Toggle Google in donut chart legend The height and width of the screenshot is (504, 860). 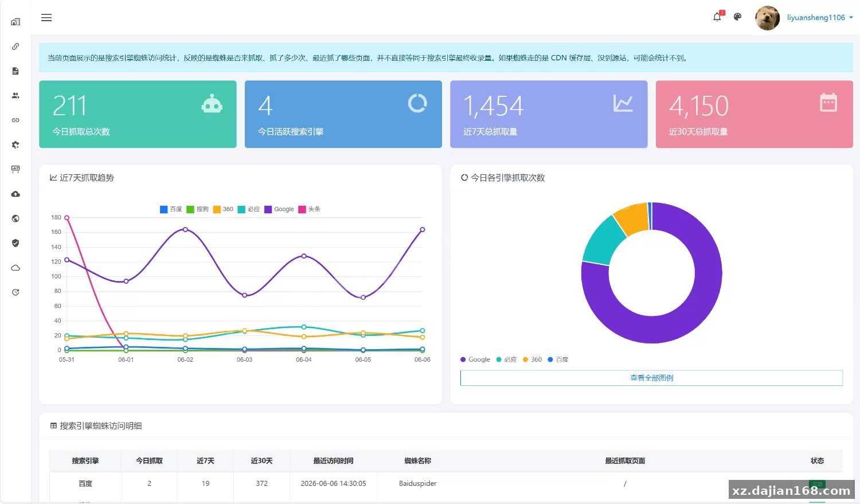click(475, 360)
